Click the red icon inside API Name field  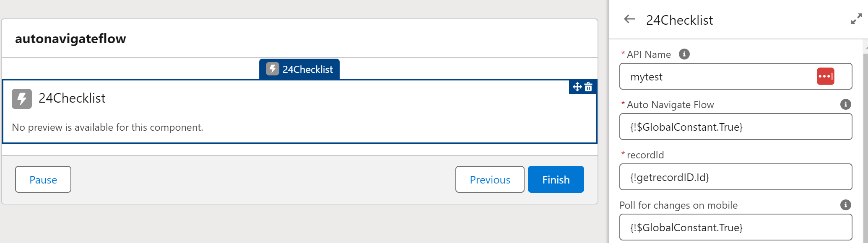pyautogui.click(x=825, y=76)
